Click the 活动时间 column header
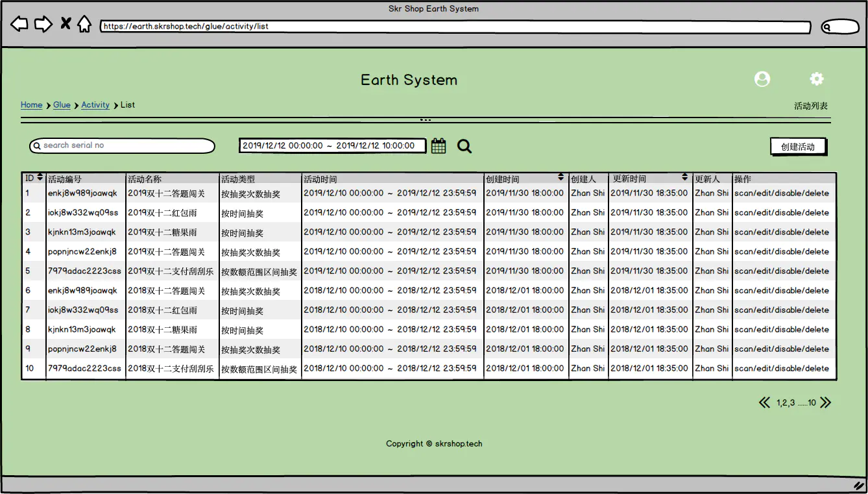The width and height of the screenshot is (868, 494). [320, 179]
